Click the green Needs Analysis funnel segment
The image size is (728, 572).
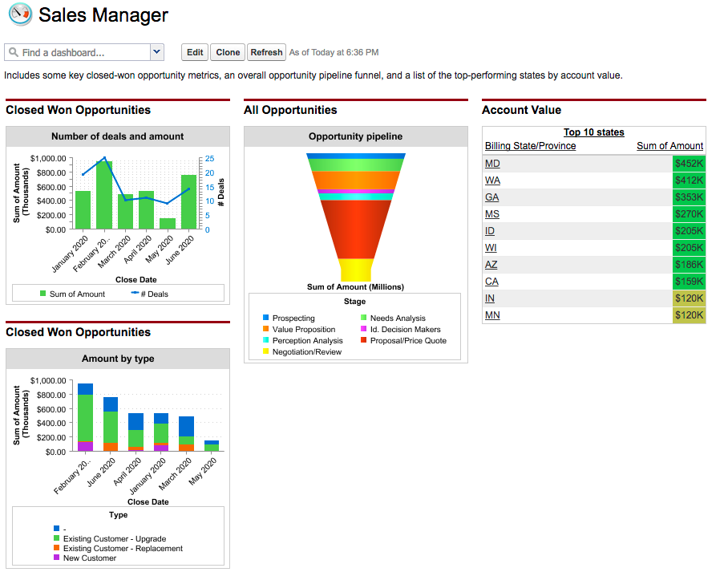[x=356, y=165]
